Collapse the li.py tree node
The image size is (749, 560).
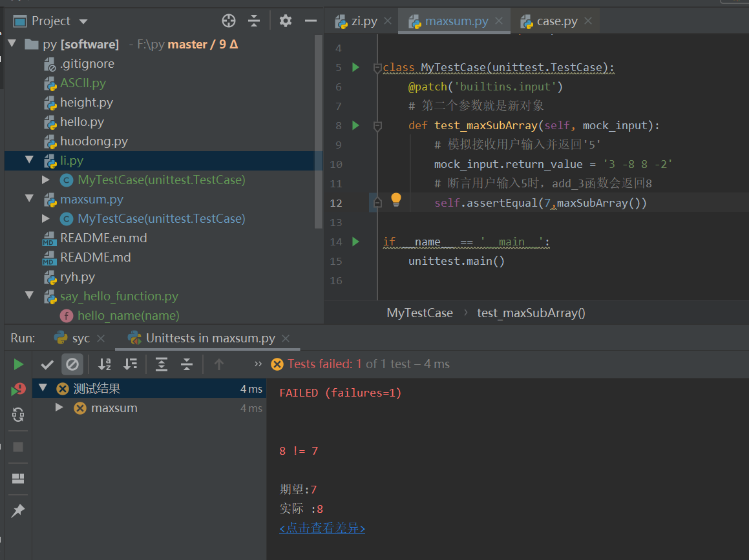pos(30,160)
